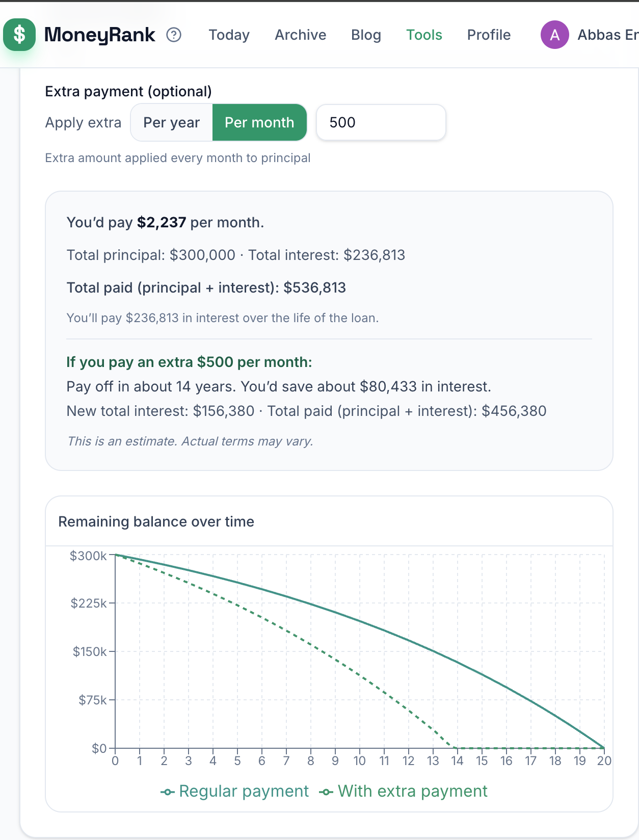The image size is (639, 840).
Task: Click the Regular payment legend marker icon
Action: (168, 792)
